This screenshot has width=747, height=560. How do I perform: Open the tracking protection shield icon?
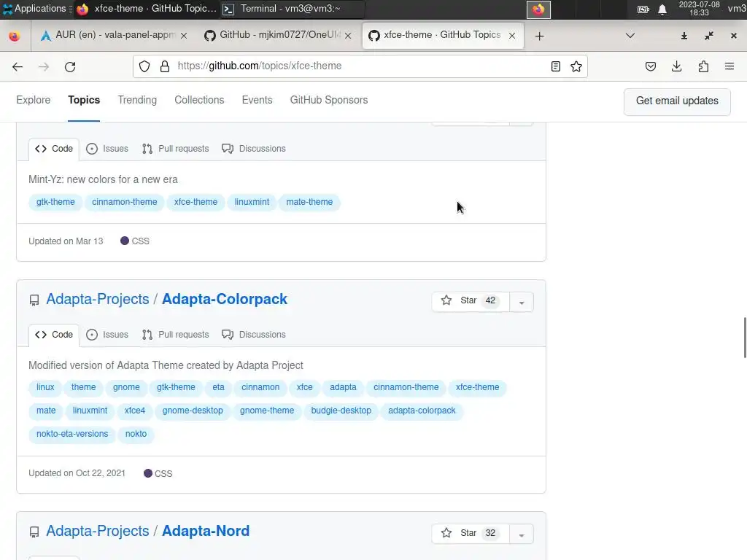pos(144,66)
